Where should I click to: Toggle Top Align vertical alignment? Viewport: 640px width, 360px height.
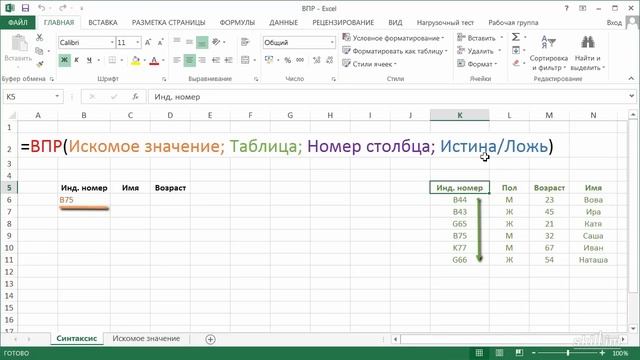177,42
